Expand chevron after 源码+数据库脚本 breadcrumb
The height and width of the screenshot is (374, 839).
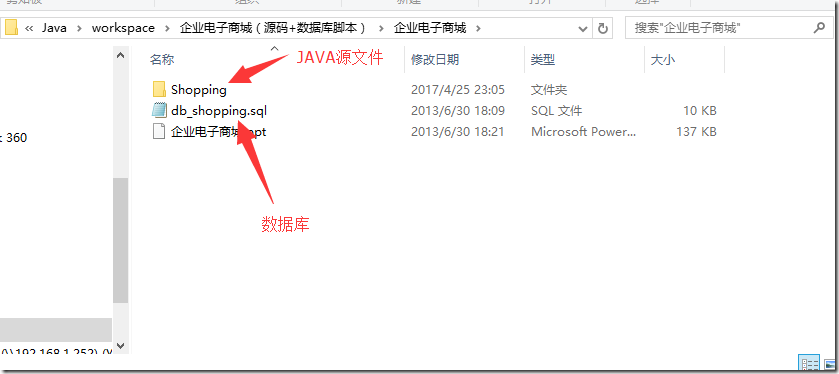point(381,28)
